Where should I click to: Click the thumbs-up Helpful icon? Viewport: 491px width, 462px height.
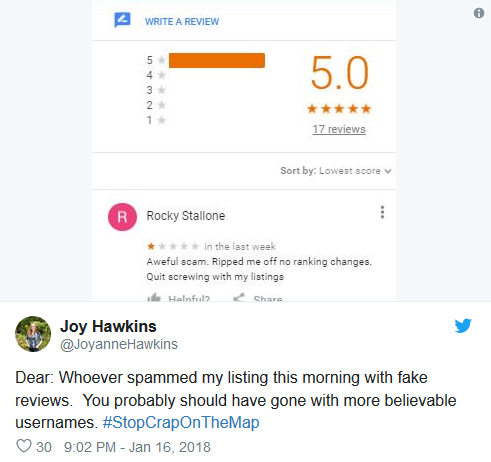[154, 297]
